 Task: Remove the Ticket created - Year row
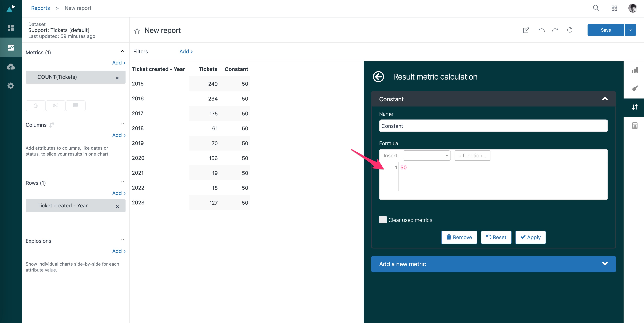[x=117, y=206]
